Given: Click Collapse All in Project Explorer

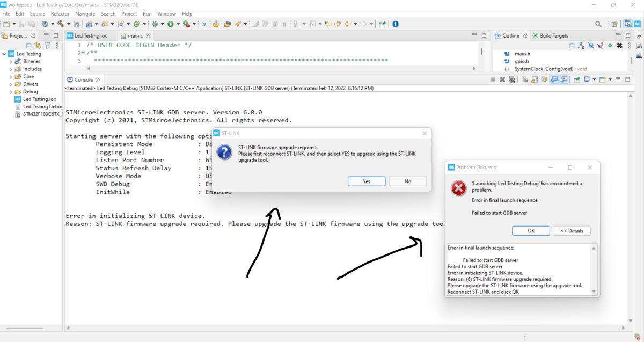Looking at the screenshot, I should pos(28,46).
